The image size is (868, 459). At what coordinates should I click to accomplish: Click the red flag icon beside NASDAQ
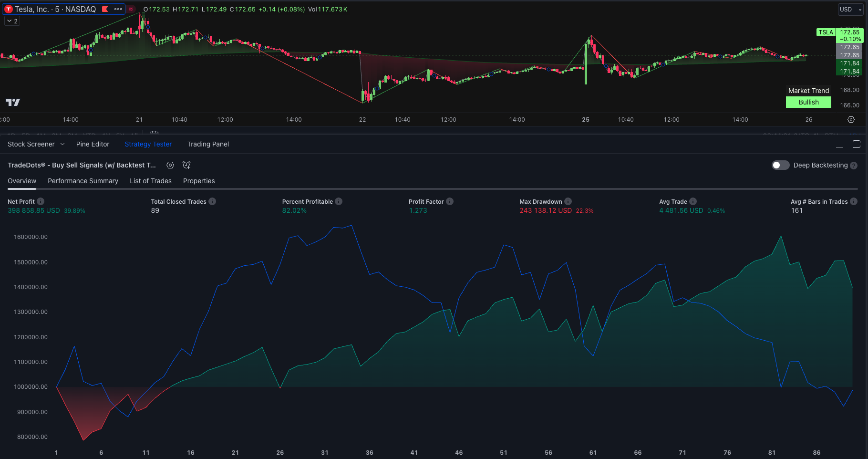(x=105, y=9)
